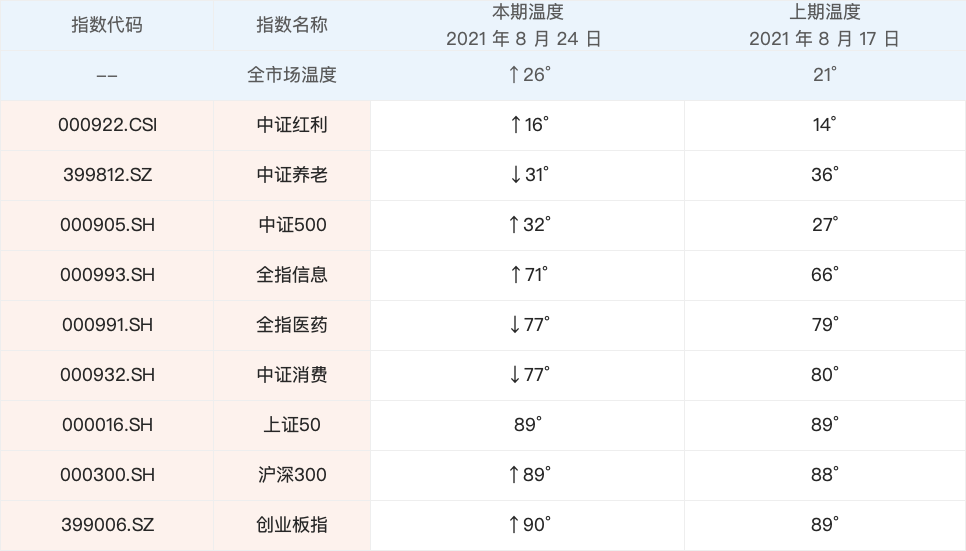The width and height of the screenshot is (966, 551).
Task: Click the up arrow next to 中证红利 16°
Action: 515,125
